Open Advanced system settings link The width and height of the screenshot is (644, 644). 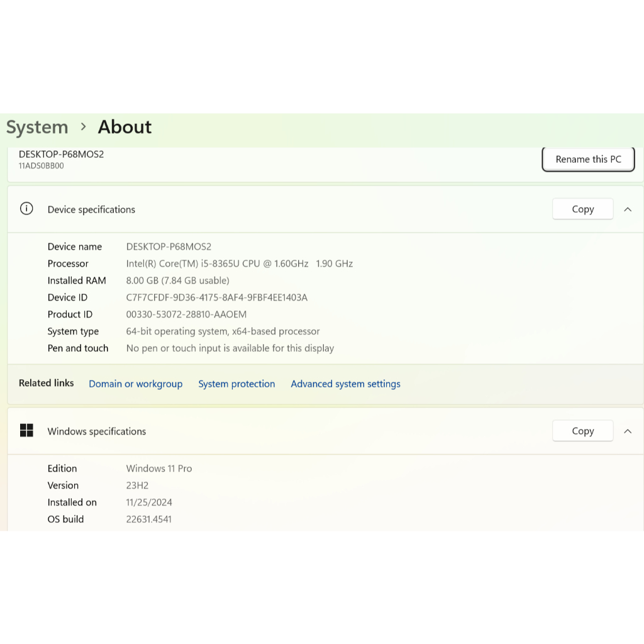coord(345,384)
